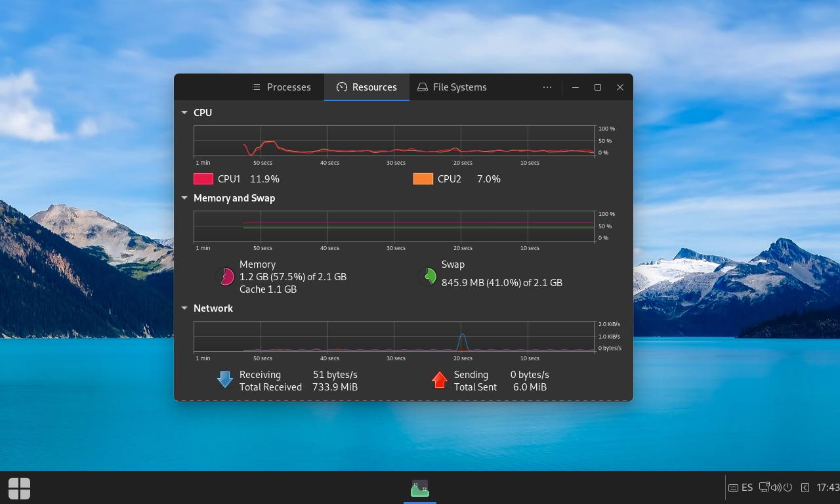Close the System Monitor window
This screenshot has width=840, height=504.
pos(620,87)
